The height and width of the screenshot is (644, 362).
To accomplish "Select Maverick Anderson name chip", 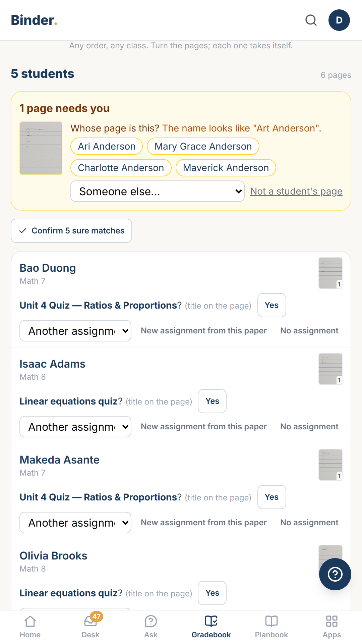I will [226, 168].
